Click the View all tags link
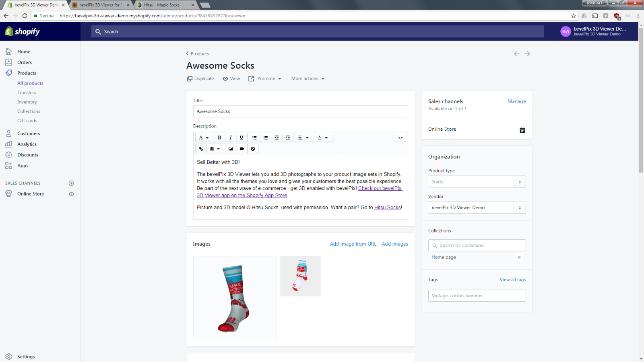 click(x=513, y=280)
